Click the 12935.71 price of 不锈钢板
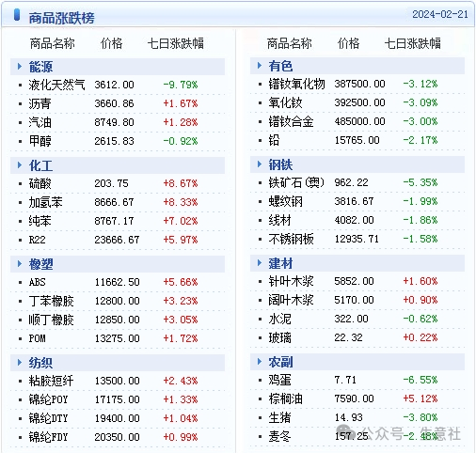The width and height of the screenshot is (476, 453). (357, 239)
